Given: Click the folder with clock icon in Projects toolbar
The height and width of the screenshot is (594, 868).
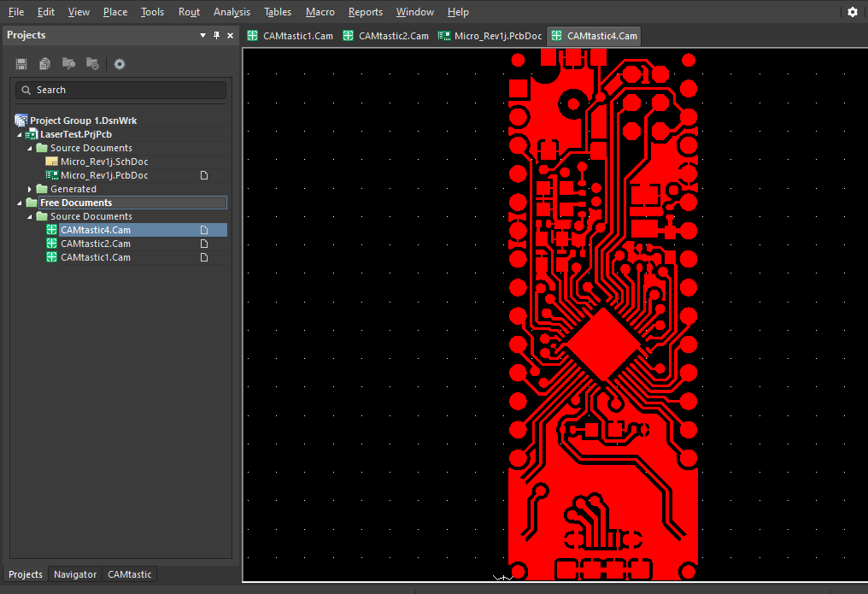Looking at the screenshot, I should pyautogui.click(x=92, y=63).
